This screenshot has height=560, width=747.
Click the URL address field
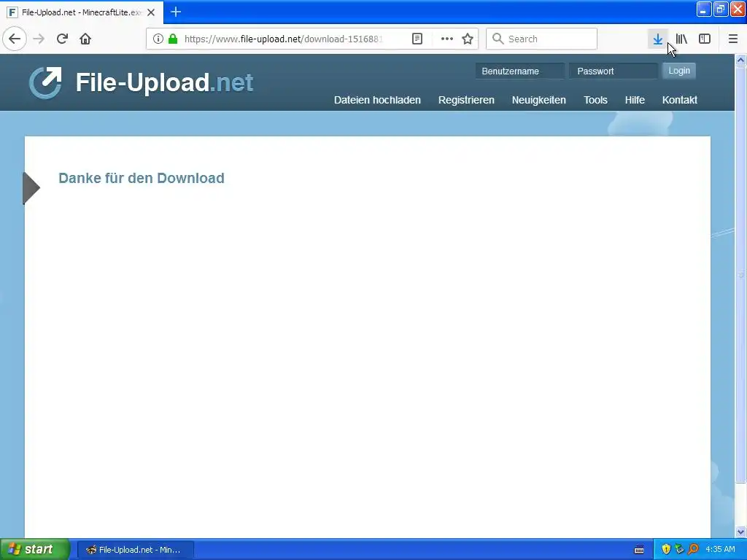click(x=284, y=39)
